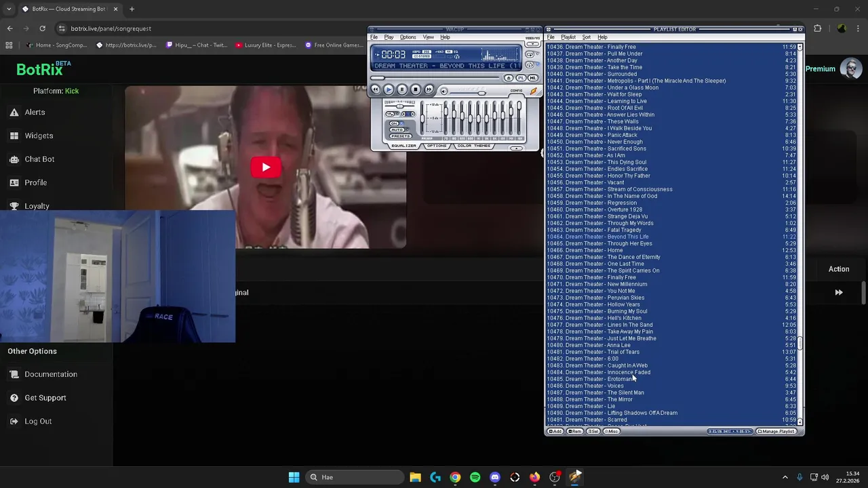
Task: Click playlist scrollbar down arrow
Action: [800, 422]
